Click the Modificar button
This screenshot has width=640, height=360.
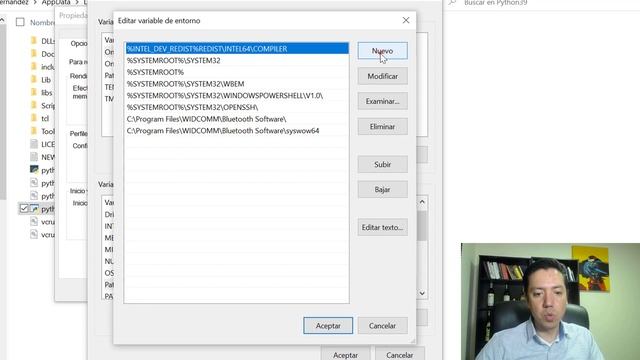coord(382,76)
